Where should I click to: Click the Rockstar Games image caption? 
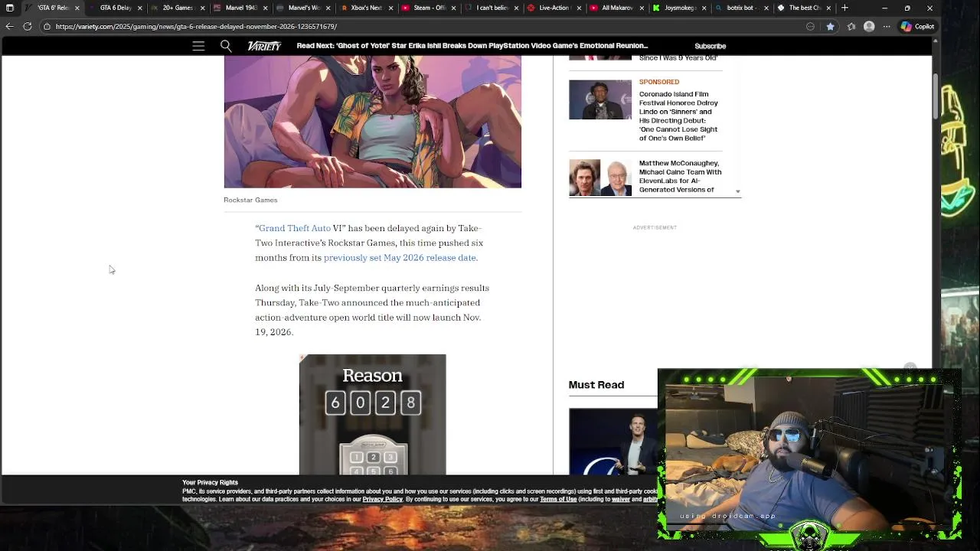[x=250, y=200]
